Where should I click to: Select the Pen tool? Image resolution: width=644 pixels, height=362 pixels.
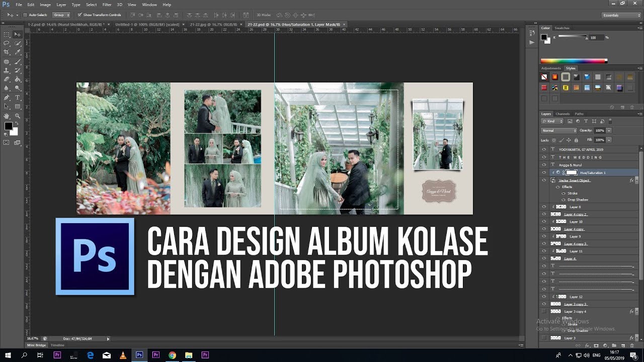click(7, 98)
